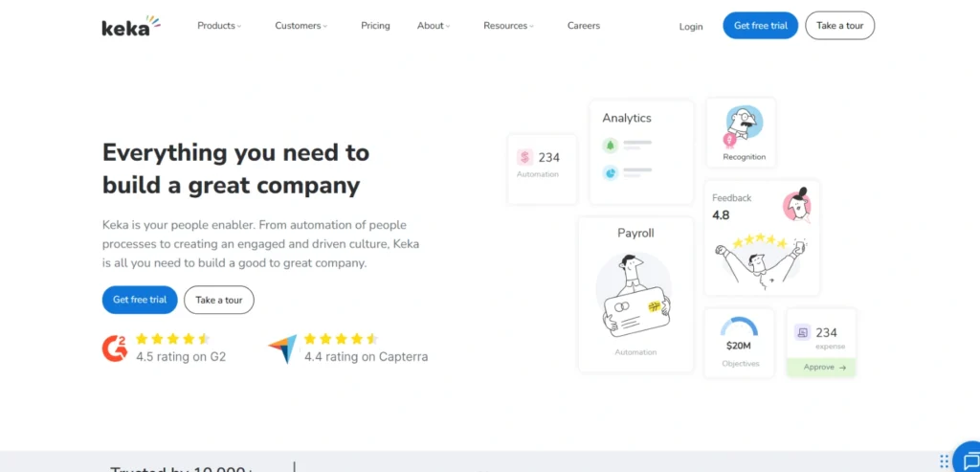The height and width of the screenshot is (472, 980).
Task: Click Get free trial in header
Action: pyautogui.click(x=761, y=26)
